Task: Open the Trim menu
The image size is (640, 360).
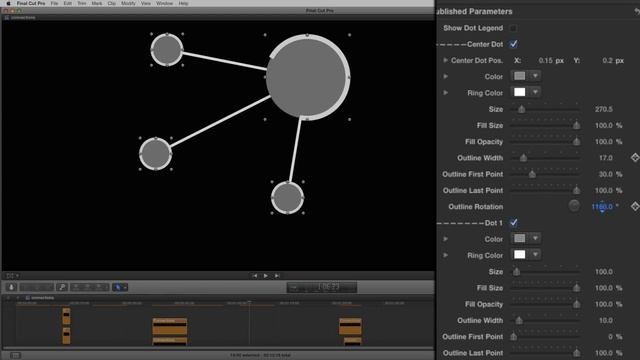Action: (82, 3)
